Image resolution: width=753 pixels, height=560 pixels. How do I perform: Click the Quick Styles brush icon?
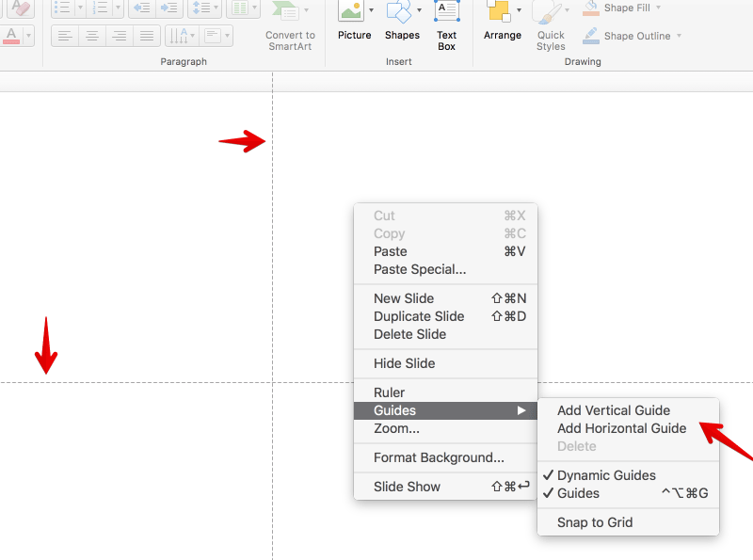tap(548, 14)
